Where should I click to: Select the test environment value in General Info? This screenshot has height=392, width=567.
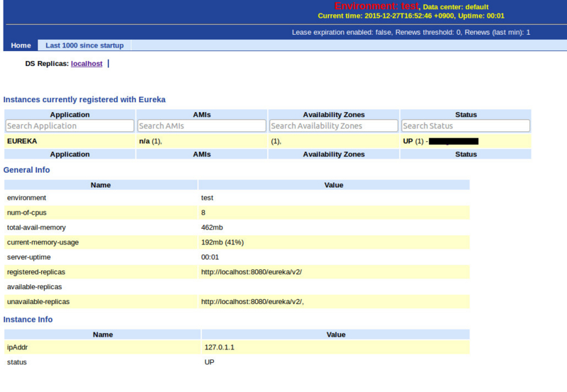click(x=207, y=198)
